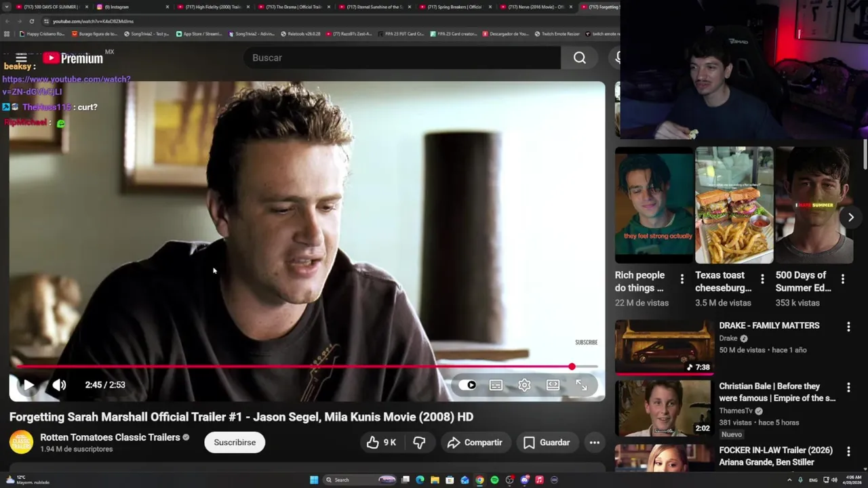Open Christian Bale Before they were famous video
Image resolution: width=868 pixels, height=488 pixels.
click(x=665, y=408)
